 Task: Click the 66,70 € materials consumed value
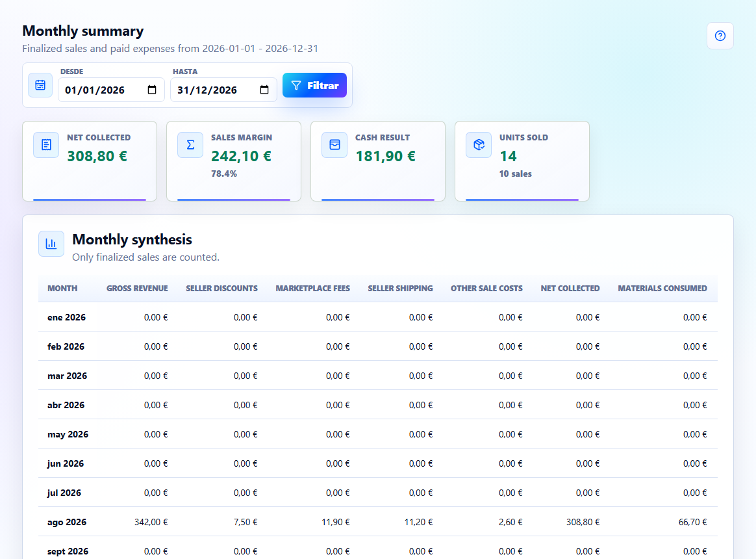693,523
